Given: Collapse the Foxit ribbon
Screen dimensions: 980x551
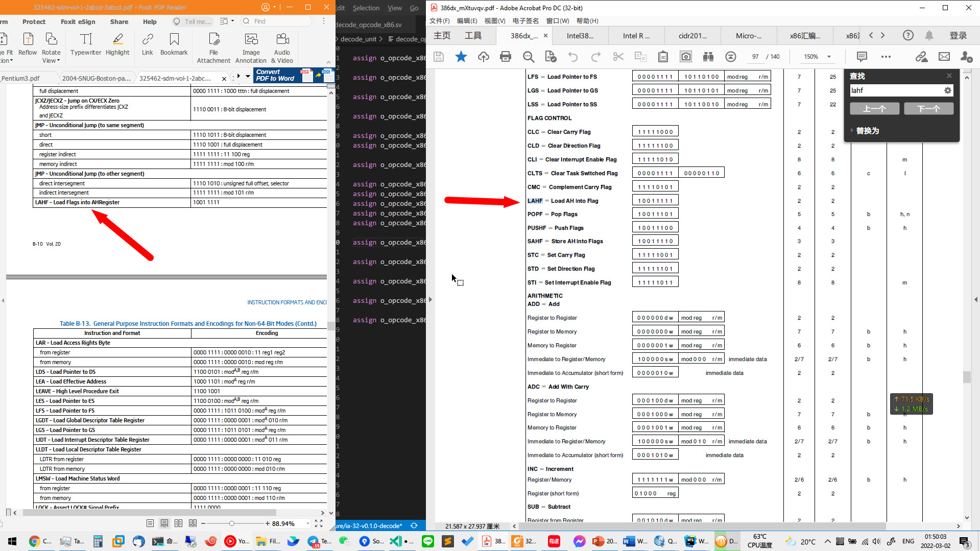Looking at the screenshot, I should pos(328,63).
